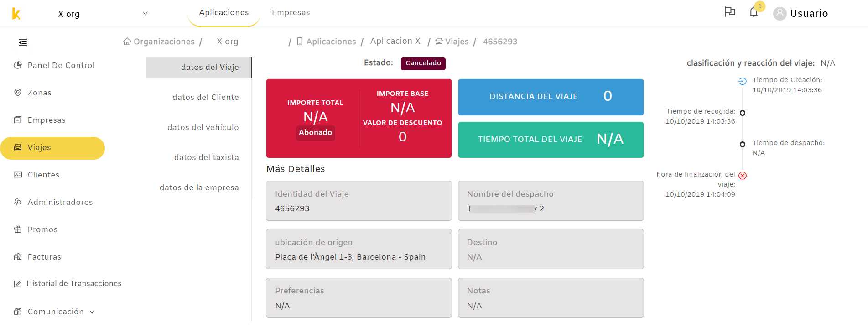Image resolution: width=868 pixels, height=328 pixels.
Task: Click the Nombre del despacho field
Action: click(x=551, y=201)
